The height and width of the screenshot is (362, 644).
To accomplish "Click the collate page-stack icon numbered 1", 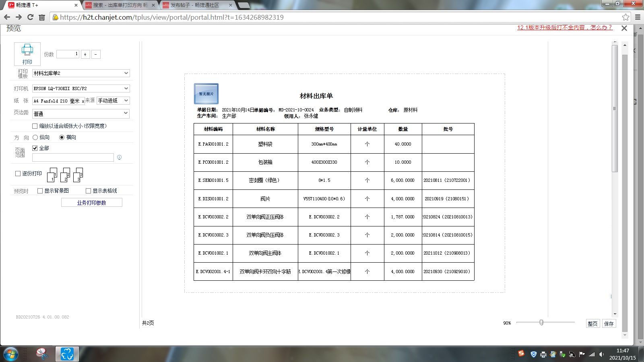I will (52, 175).
